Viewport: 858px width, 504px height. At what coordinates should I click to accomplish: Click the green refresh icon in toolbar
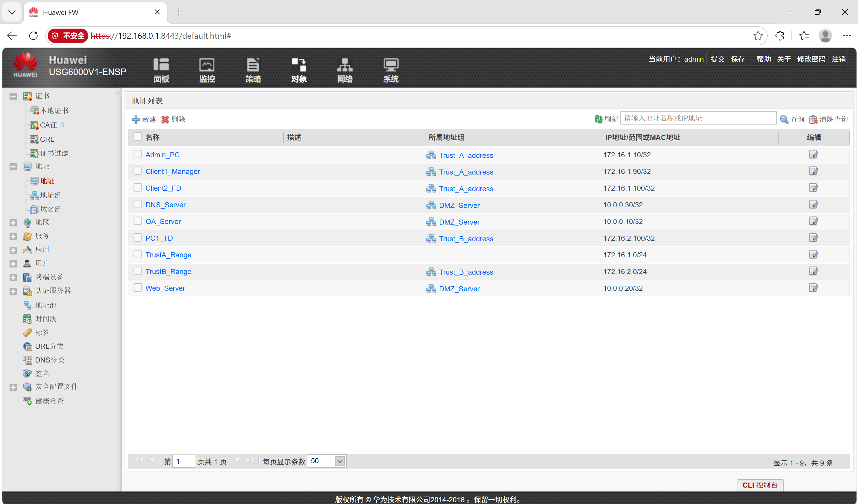point(598,119)
